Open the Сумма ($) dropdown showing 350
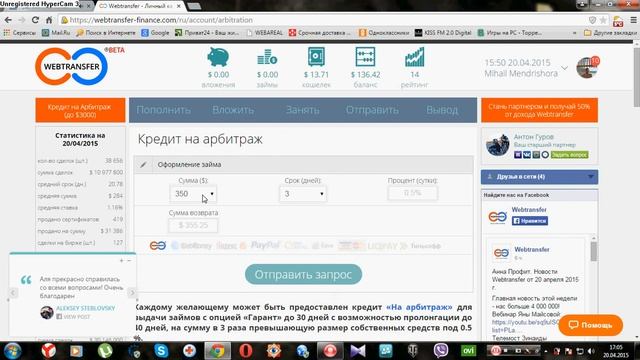The image size is (640, 360). tap(193, 194)
